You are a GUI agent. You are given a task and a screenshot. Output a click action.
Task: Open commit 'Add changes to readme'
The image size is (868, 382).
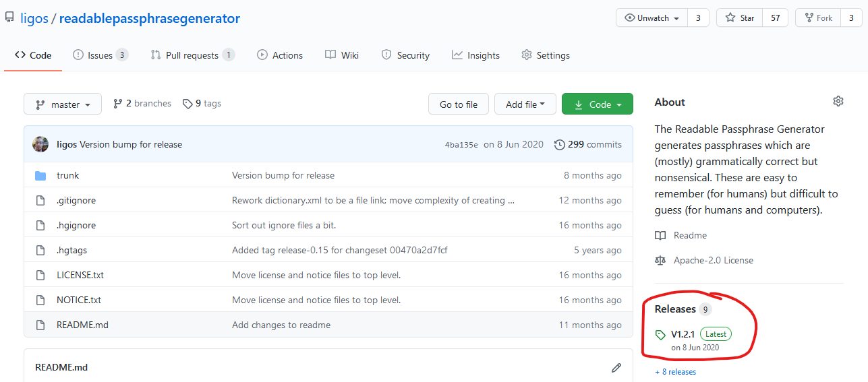pos(281,325)
